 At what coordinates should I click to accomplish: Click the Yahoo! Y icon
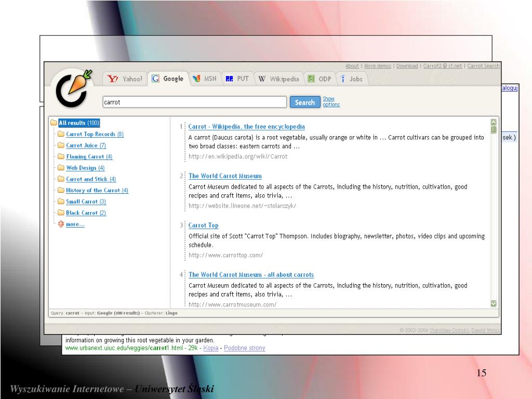coord(112,79)
